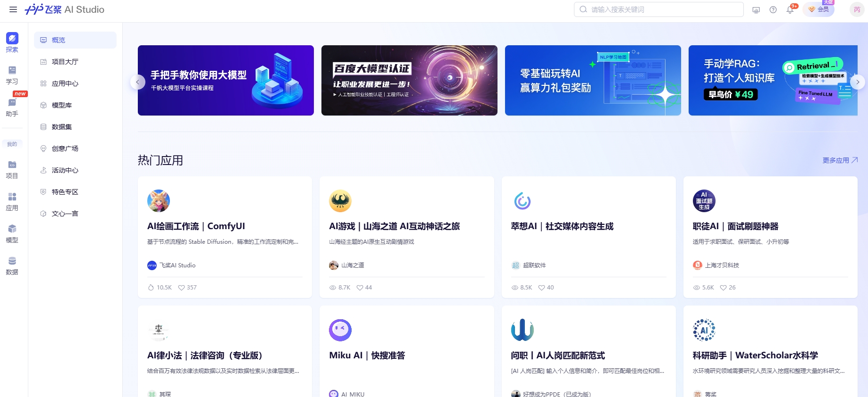
Task: Open 文心一言 menu item
Action: tap(75, 214)
